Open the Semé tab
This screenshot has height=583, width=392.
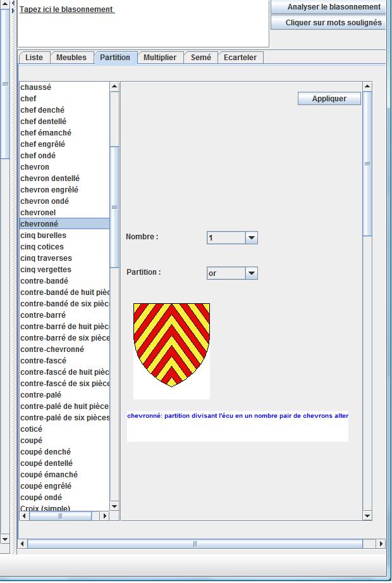pyautogui.click(x=201, y=57)
